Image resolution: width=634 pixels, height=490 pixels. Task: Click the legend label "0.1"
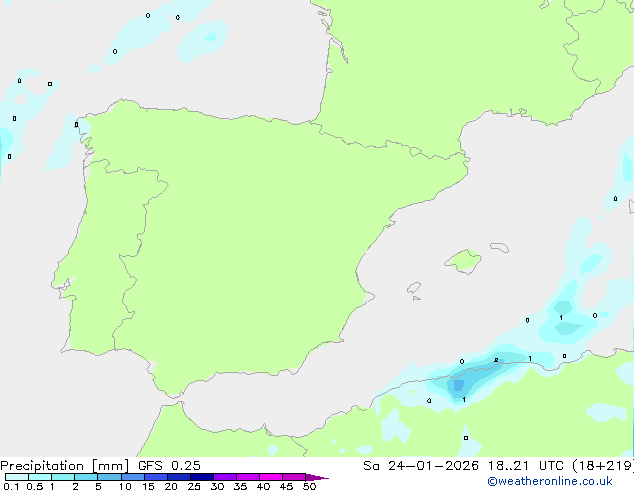[x=11, y=486]
